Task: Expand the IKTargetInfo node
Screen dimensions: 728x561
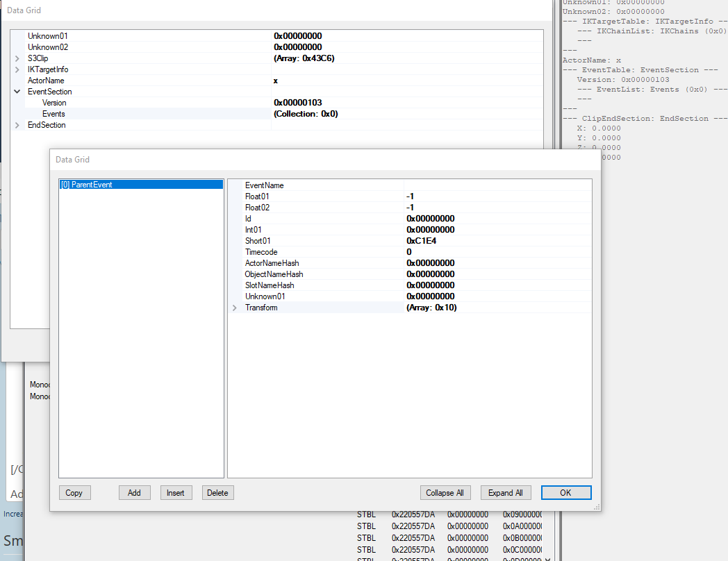Action: tap(17, 69)
